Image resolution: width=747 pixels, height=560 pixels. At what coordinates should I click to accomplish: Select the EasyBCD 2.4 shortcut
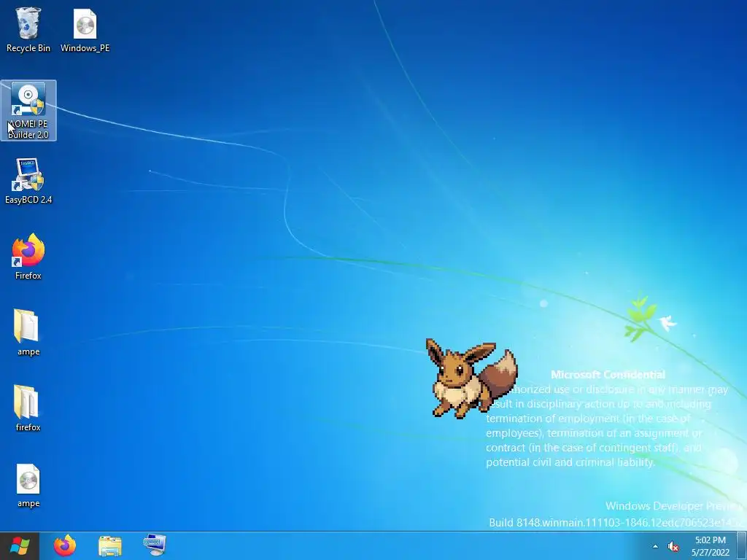(28, 182)
